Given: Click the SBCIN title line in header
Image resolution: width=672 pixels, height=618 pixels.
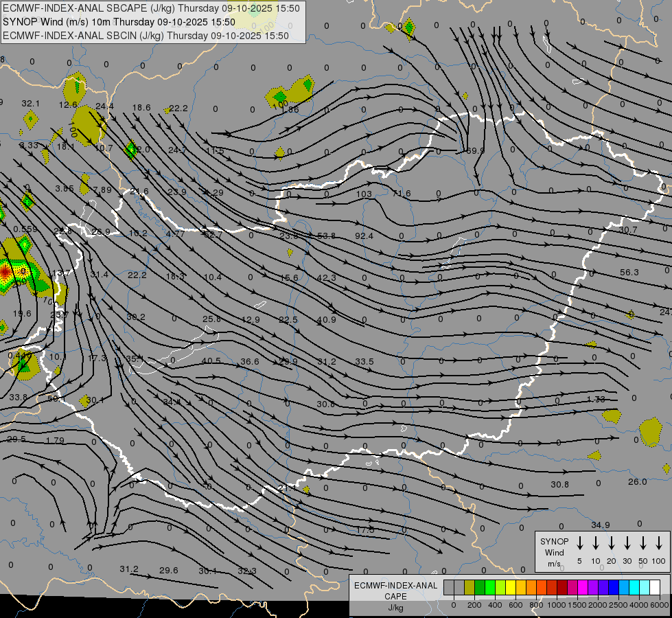Looking at the screenshot, I should pos(146,36).
